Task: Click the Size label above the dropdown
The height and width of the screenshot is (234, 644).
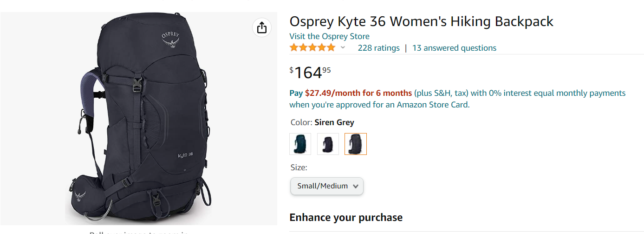Action: (x=298, y=167)
